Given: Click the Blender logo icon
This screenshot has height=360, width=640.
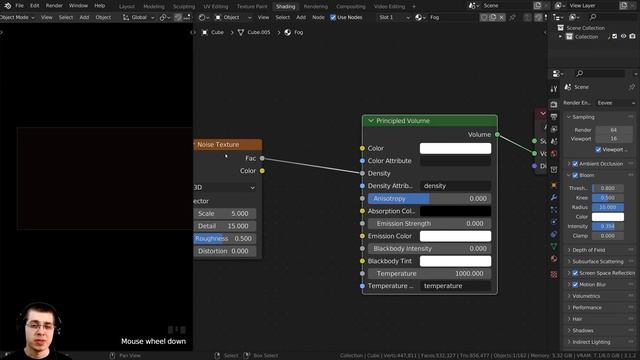Looking at the screenshot, I should [7, 6].
